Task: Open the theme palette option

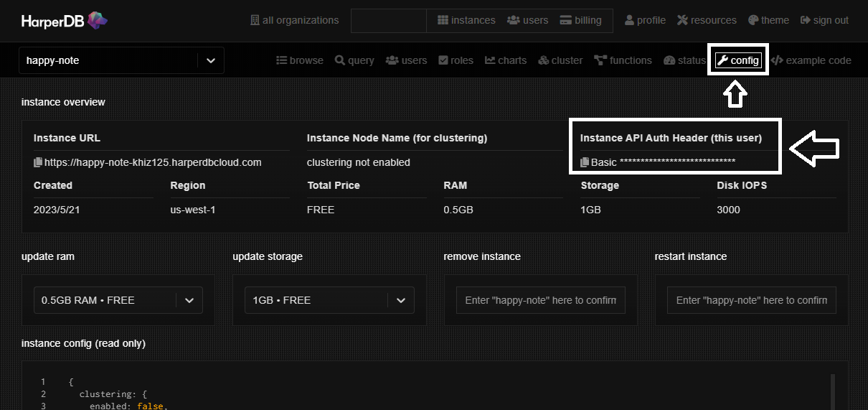Action: [768, 20]
